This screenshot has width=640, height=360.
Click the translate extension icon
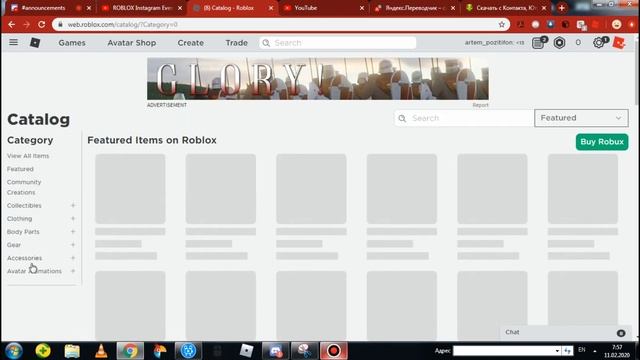pos(581,25)
